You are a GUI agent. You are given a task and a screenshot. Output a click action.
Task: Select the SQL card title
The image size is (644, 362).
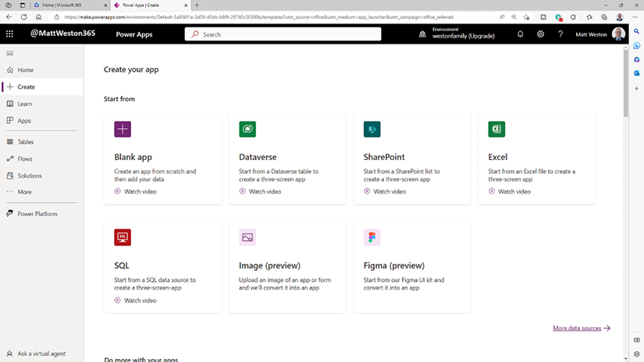coord(122,265)
